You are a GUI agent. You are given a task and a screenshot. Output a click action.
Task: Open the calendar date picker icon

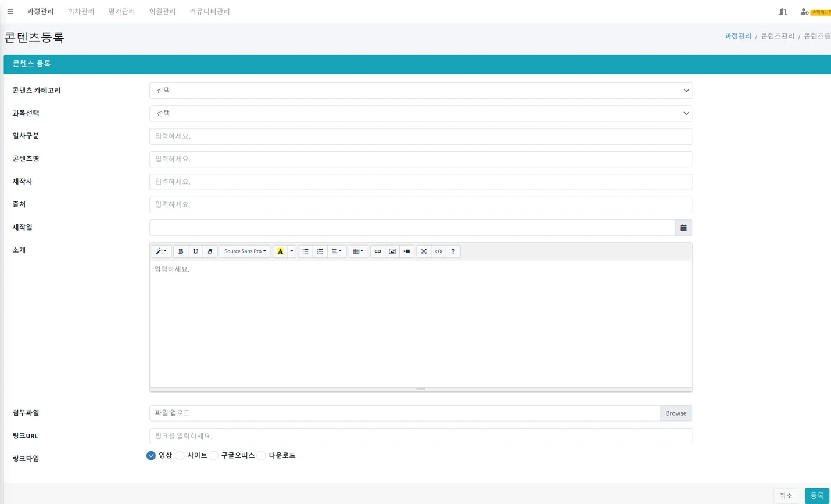(x=683, y=228)
